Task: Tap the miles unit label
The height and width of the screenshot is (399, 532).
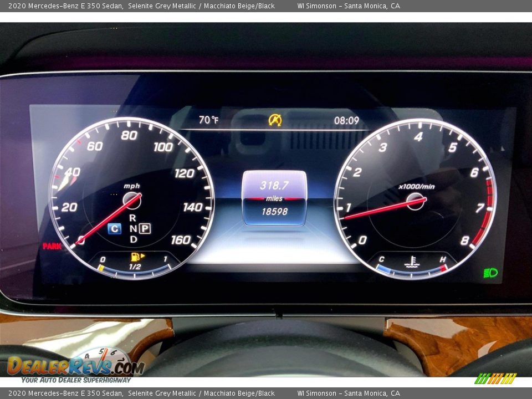Action: tap(274, 198)
